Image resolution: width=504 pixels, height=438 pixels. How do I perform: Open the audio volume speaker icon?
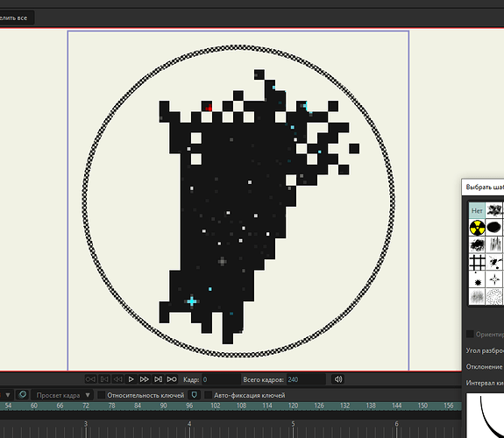click(338, 379)
